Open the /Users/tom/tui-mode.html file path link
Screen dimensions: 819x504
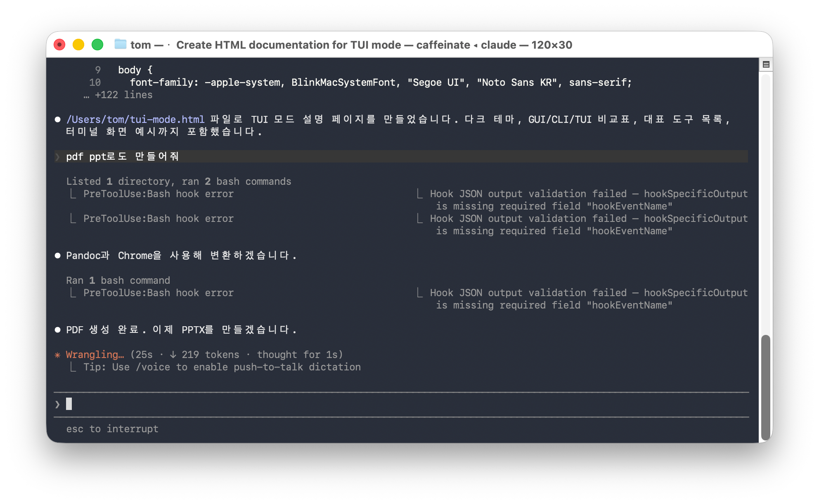pyautogui.click(x=135, y=120)
